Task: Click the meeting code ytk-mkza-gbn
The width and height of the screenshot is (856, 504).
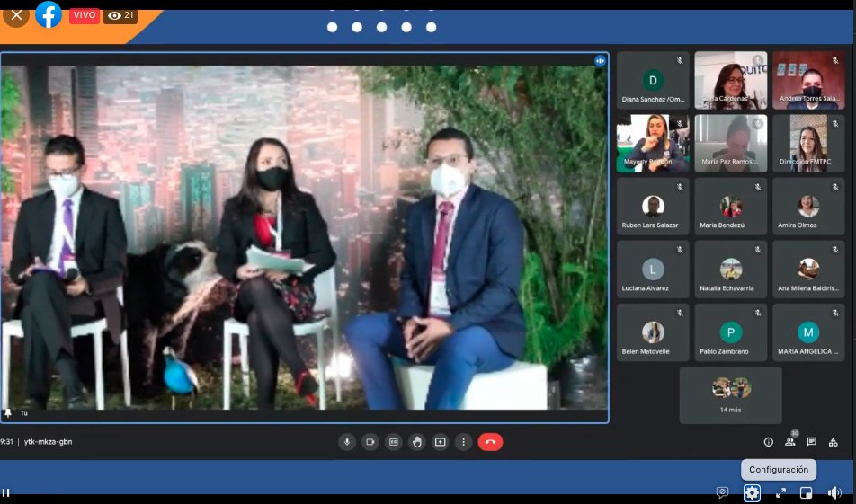Action: (48, 442)
